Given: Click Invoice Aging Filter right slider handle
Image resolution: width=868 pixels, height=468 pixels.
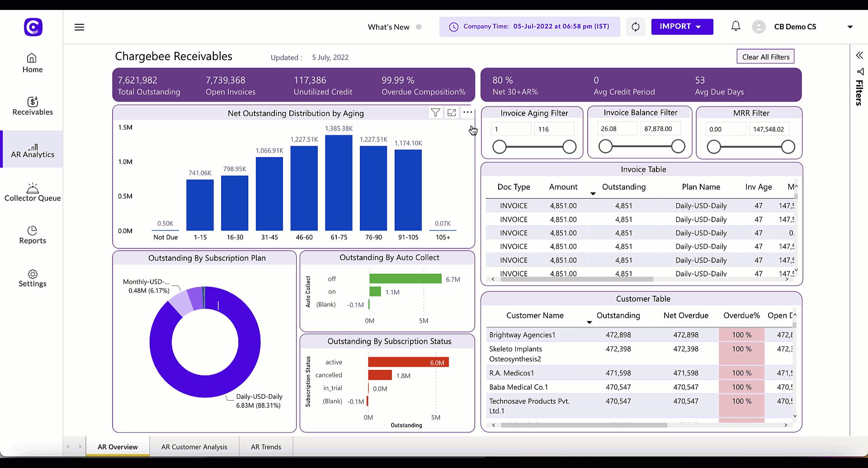Looking at the screenshot, I should coord(569,147).
